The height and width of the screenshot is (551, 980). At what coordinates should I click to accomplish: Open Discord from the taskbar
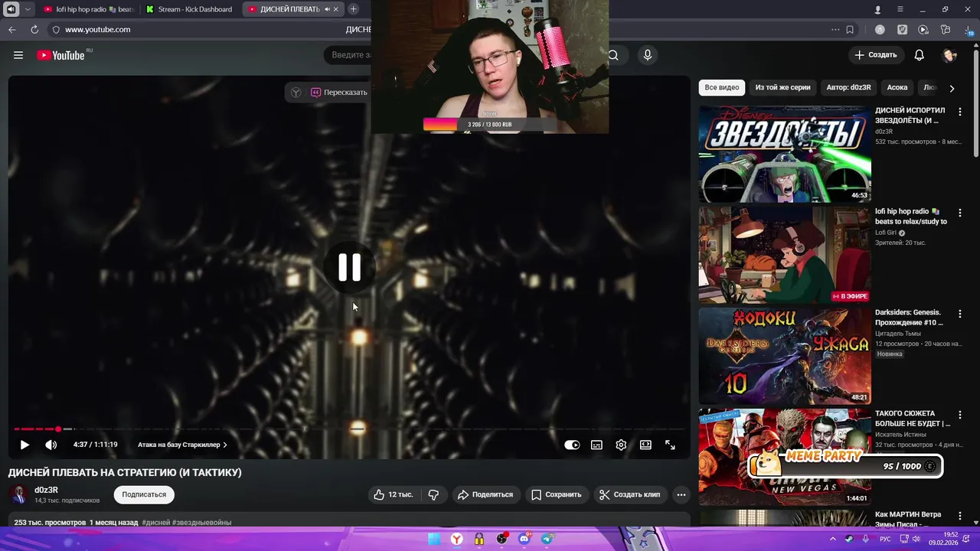pos(524,539)
